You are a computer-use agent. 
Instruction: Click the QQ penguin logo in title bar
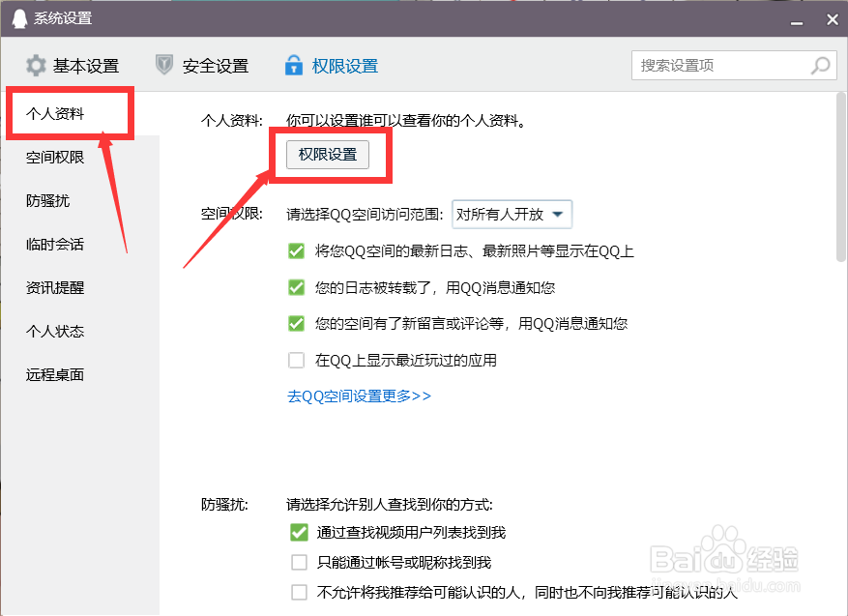(x=19, y=18)
